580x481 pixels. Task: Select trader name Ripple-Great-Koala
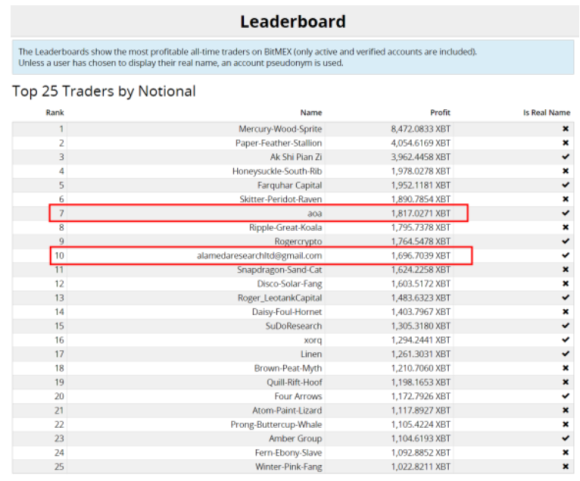click(x=285, y=228)
